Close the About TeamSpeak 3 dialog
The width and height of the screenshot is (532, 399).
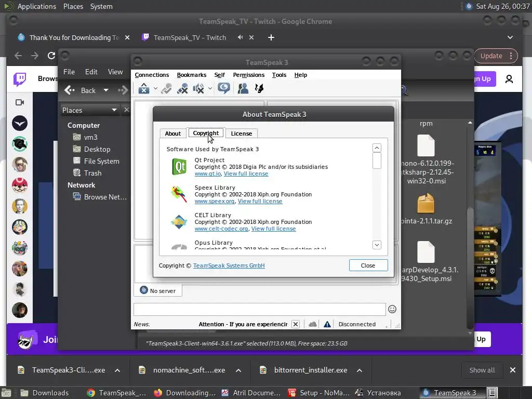(x=368, y=265)
